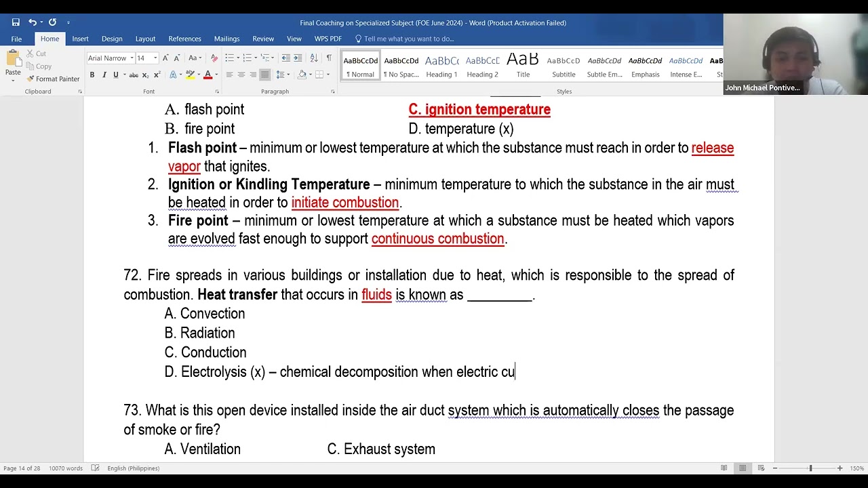Open the Customize Quick Access Toolbar dropdown
Screen dimensions: 868x488
(x=68, y=22)
